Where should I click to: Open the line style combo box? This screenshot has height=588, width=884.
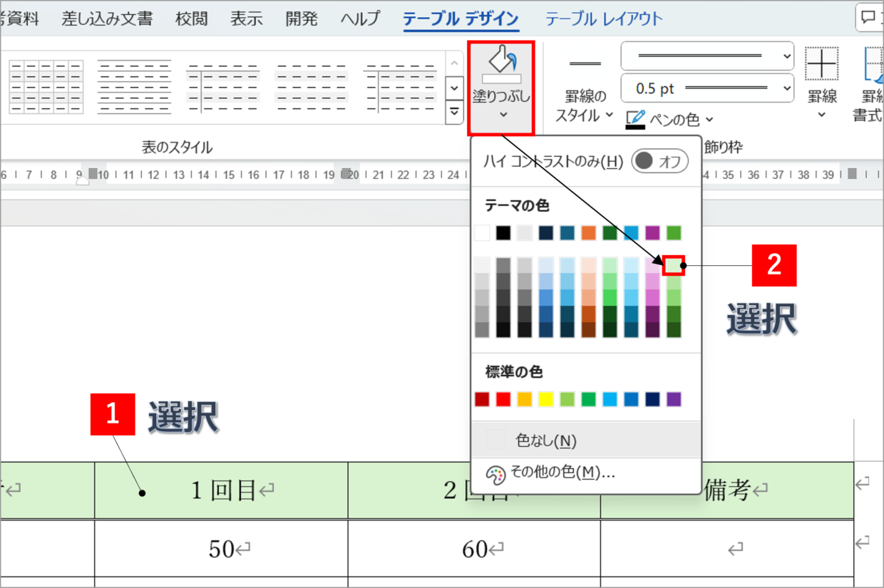[707, 56]
